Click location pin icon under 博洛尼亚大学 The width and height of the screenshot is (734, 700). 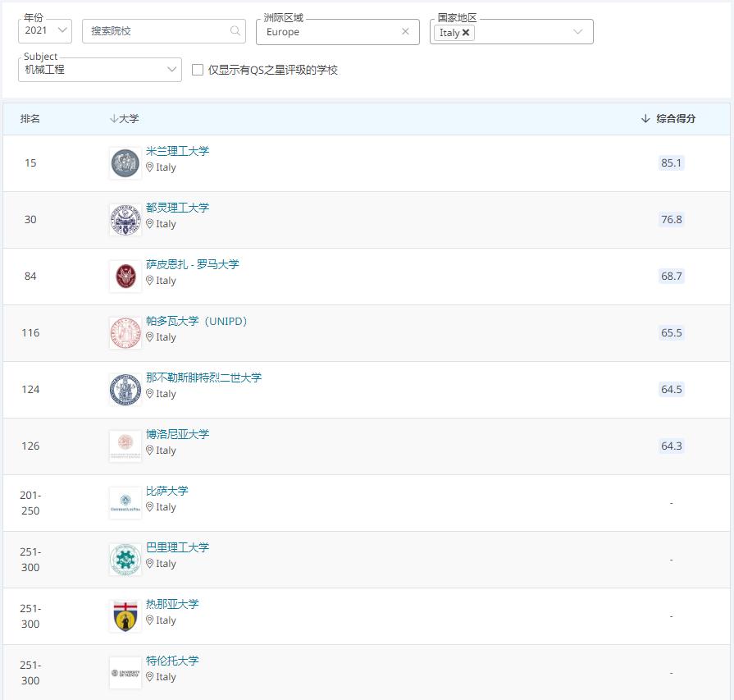click(x=150, y=451)
